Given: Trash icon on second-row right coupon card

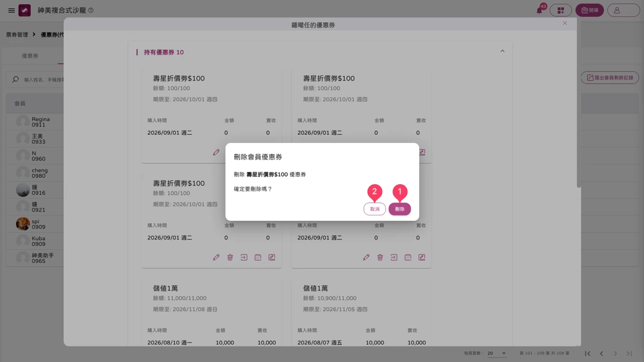Looking at the screenshot, I should click(x=380, y=257).
